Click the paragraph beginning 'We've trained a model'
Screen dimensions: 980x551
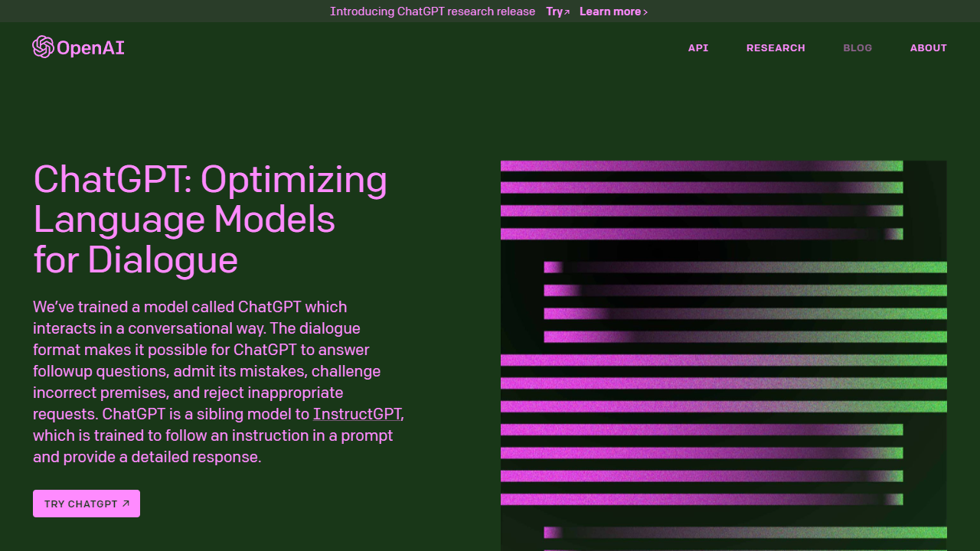218,382
